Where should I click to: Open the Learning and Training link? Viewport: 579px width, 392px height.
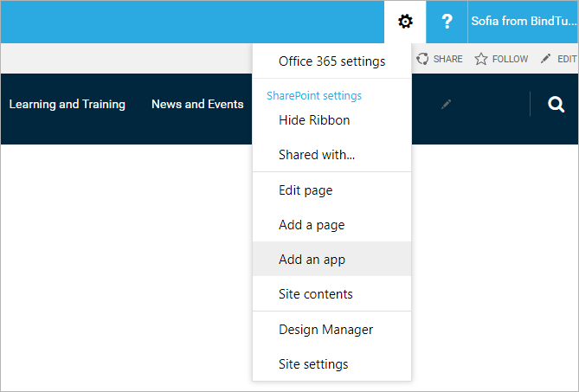point(68,104)
